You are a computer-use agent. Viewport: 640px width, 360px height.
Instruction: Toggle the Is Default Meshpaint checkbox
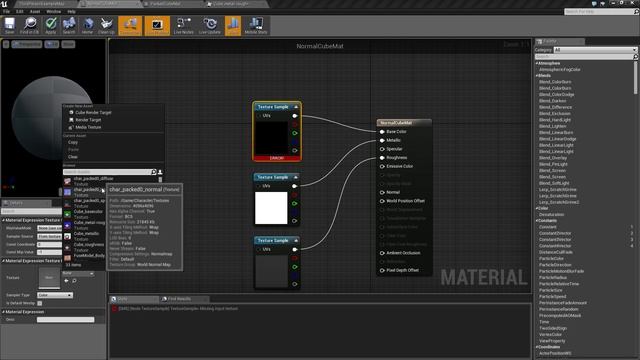click(40, 303)
